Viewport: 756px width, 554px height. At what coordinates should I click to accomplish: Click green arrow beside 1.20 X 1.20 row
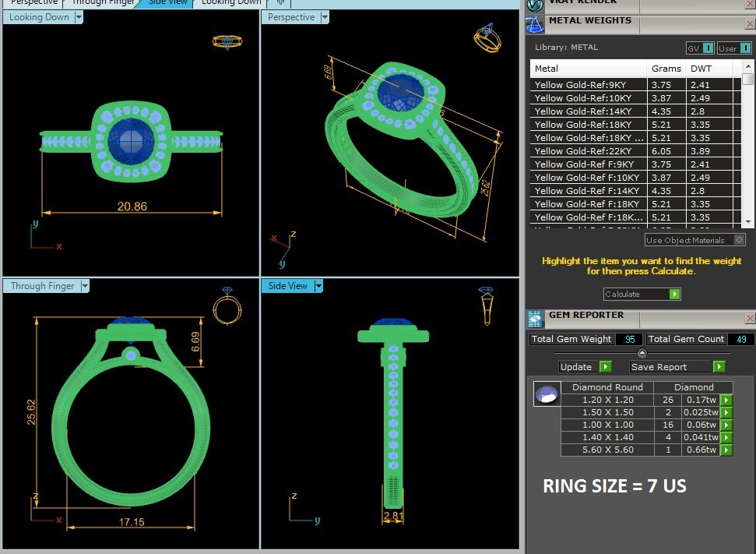[x=726, y=401]
